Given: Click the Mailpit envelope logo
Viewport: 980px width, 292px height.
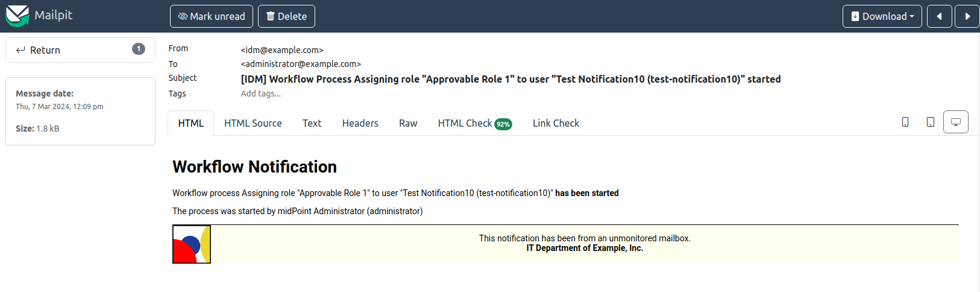Looking at the screenshot, I should 17,16.
